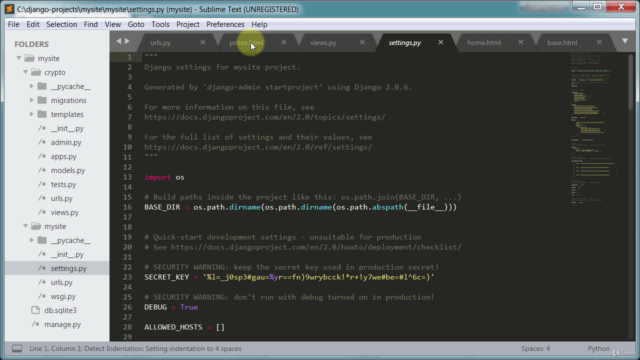The width and height of the screenshot is (640, 360).
Task: Open the File menu
Action: (13, 24)
